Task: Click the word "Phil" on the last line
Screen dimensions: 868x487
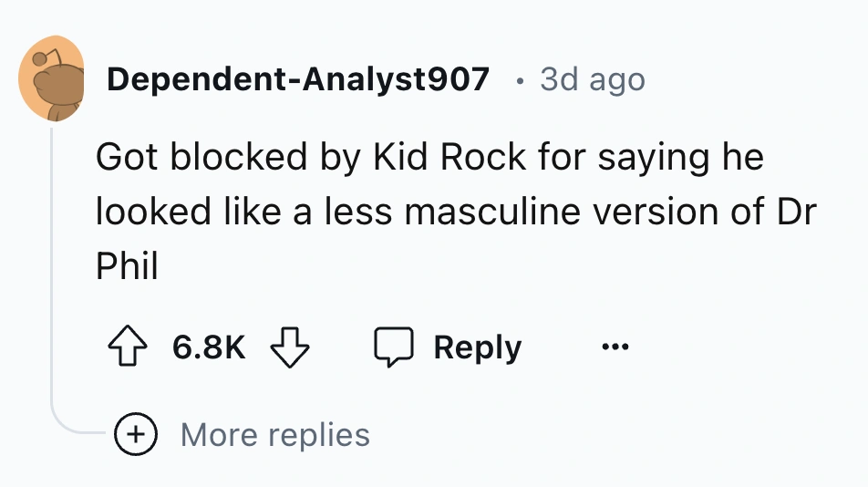Action: (x=127, y=265)
